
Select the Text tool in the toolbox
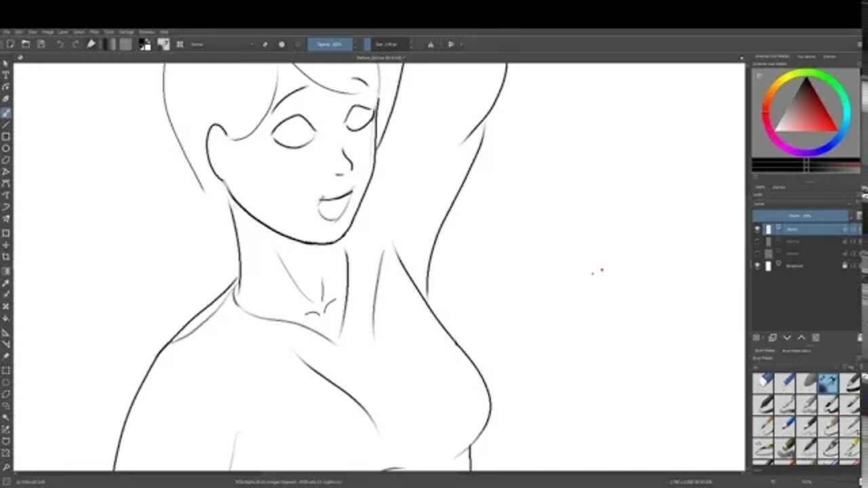point(6,75)
